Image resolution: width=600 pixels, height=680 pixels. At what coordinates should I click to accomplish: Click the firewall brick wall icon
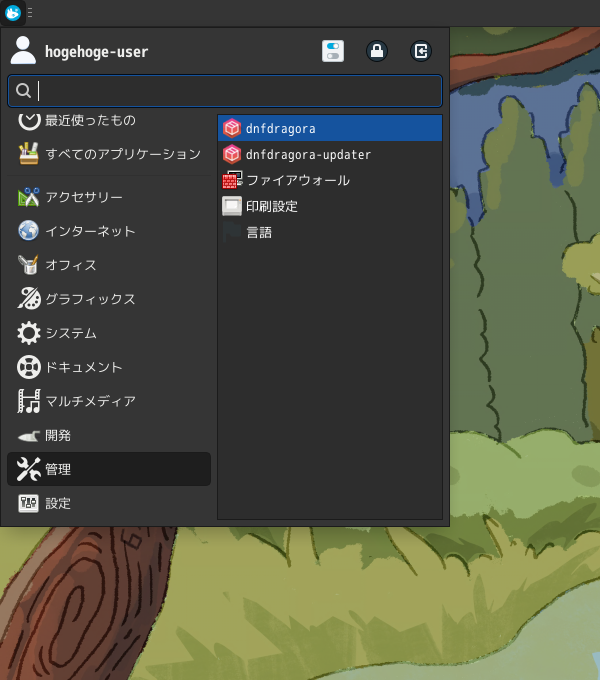pyautogui.click(x=232, y=180)
